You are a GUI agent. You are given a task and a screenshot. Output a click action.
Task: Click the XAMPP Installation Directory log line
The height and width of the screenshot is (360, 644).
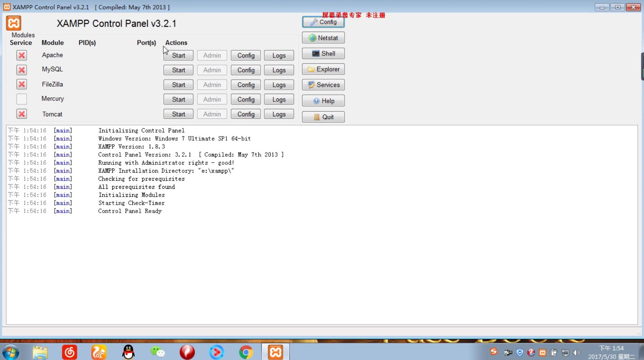[166, 171]
